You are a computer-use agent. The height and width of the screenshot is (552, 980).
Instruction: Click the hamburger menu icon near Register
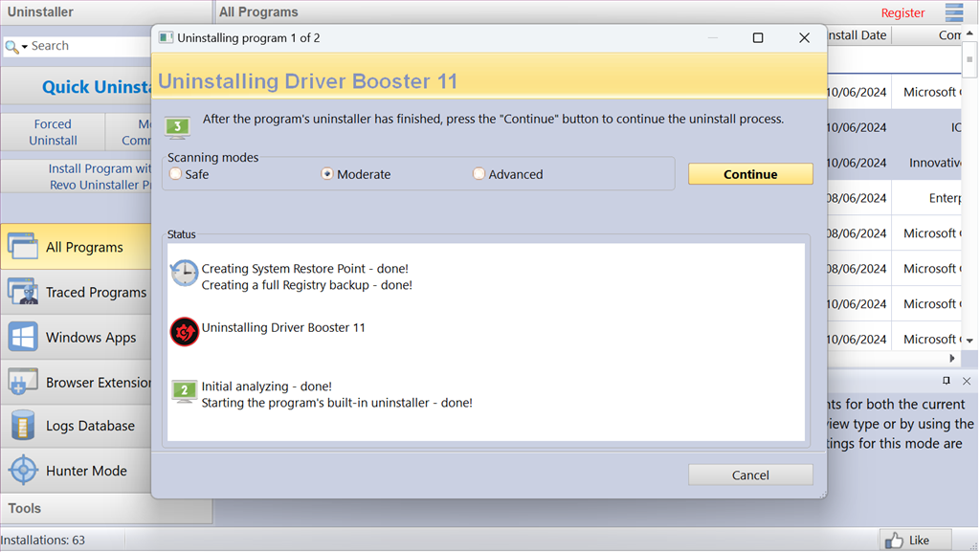tap(954, 12)
